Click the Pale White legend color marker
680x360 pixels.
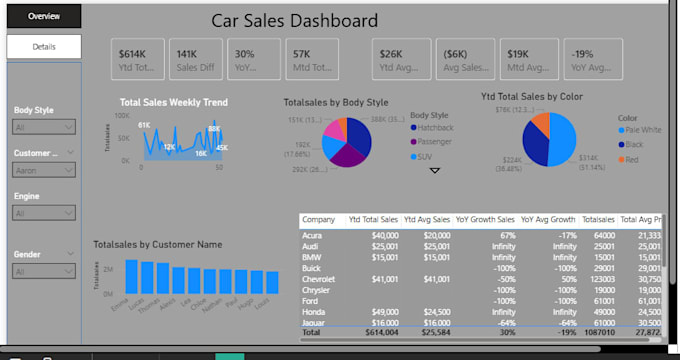(621, 130)
